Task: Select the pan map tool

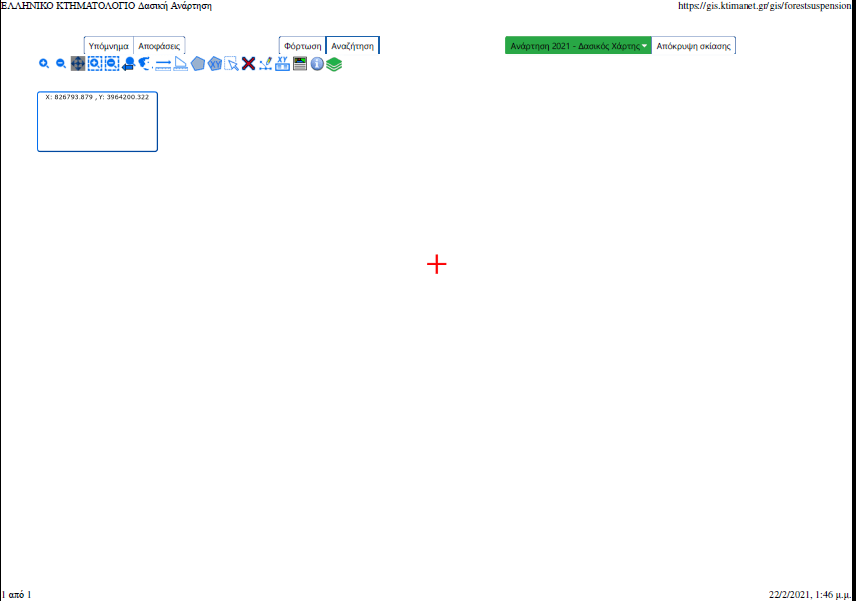Action: tap(78, 64)
